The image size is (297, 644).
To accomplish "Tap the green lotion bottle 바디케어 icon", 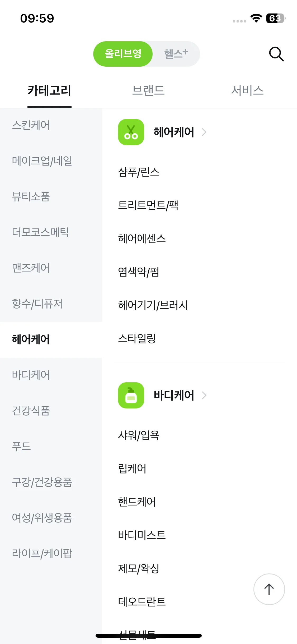I will coord(131,395).
